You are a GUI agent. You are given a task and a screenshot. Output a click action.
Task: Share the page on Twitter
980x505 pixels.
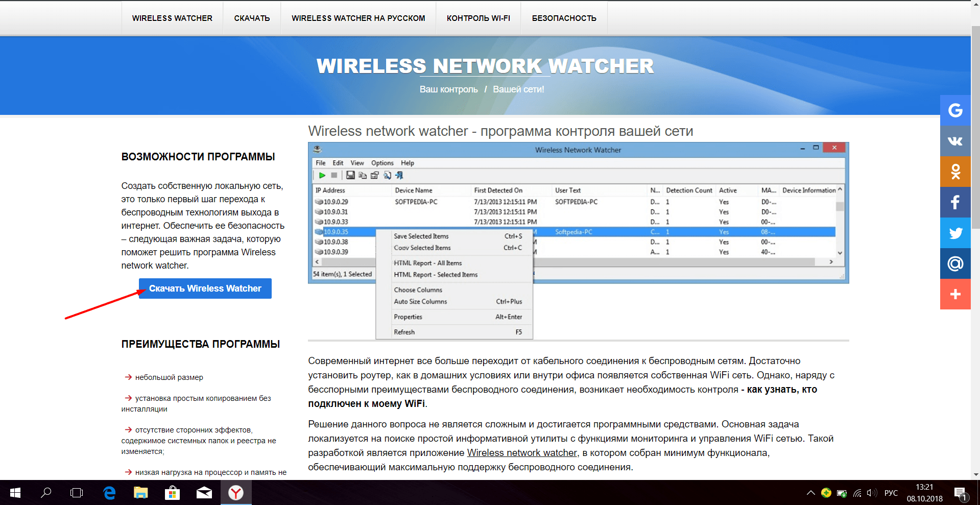(955, 233)
